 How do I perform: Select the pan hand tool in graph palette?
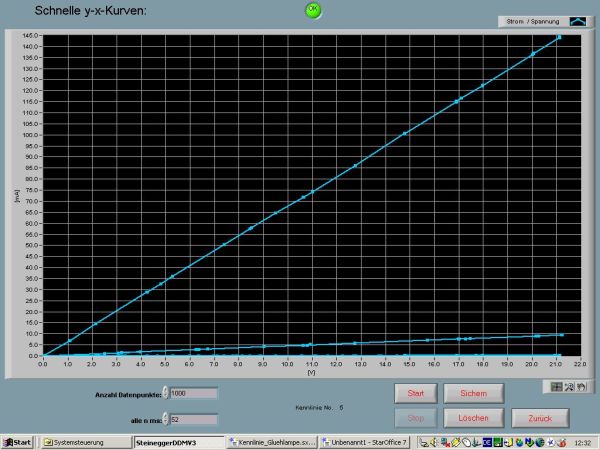(581, 387)
